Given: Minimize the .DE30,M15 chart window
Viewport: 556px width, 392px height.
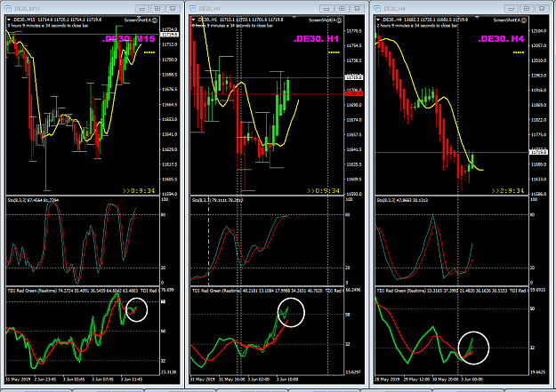Looking at the screenshot, I should (x=142, y=9).
